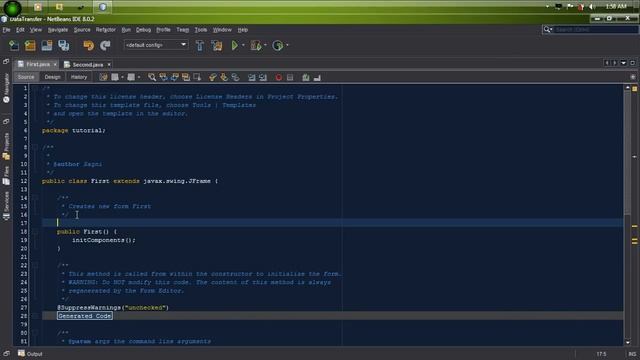Maximize the editor window button
This screenshot has width=640, height=360.
pos(632,63)
